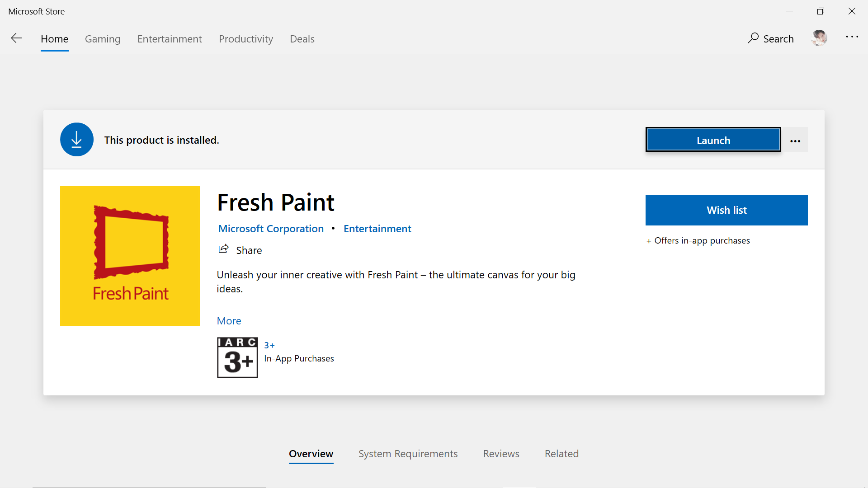868x488 pixels.
Task: Click the Fresh Paint app logo
Action: click(x=130, y=256)
